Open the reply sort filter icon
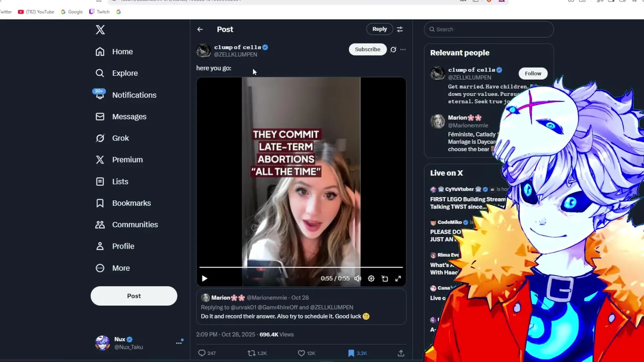 (400, 30)
